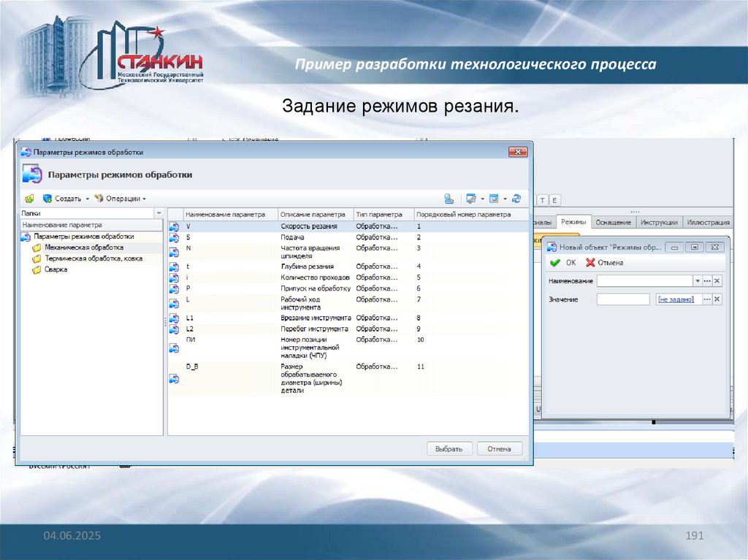Click the [не задано] link
Screen dimensions: 748x560
pos(676,299)
